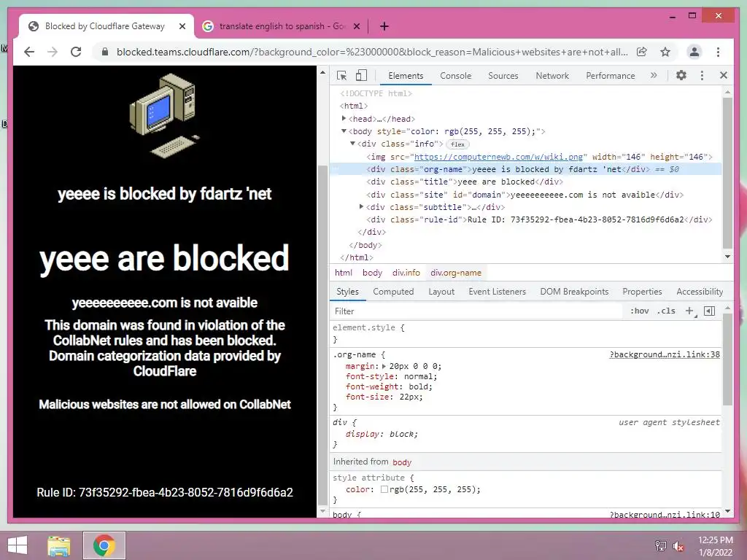Click the Chrome taskbar icon
747x560 pixels.
(x=104, y=545)
